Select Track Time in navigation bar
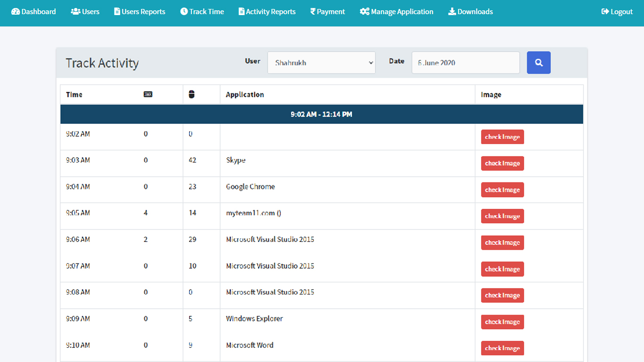The height and width of the screenshot is (362, 644). (202, 12)
